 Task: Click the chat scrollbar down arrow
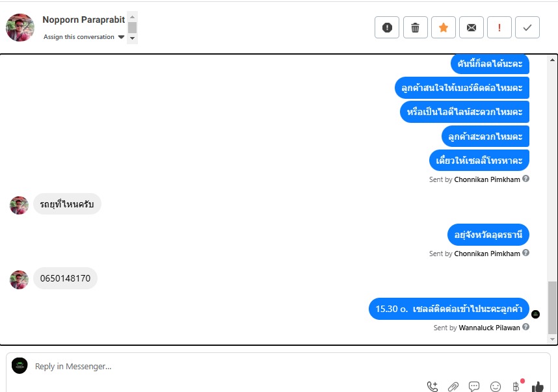(552, 339)
